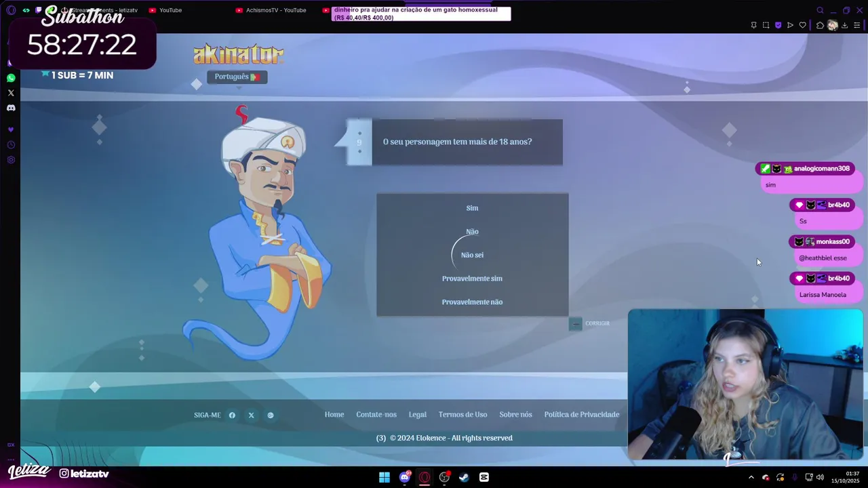Switch to the AchismosTV - YouTube tab

coord(271,10)
